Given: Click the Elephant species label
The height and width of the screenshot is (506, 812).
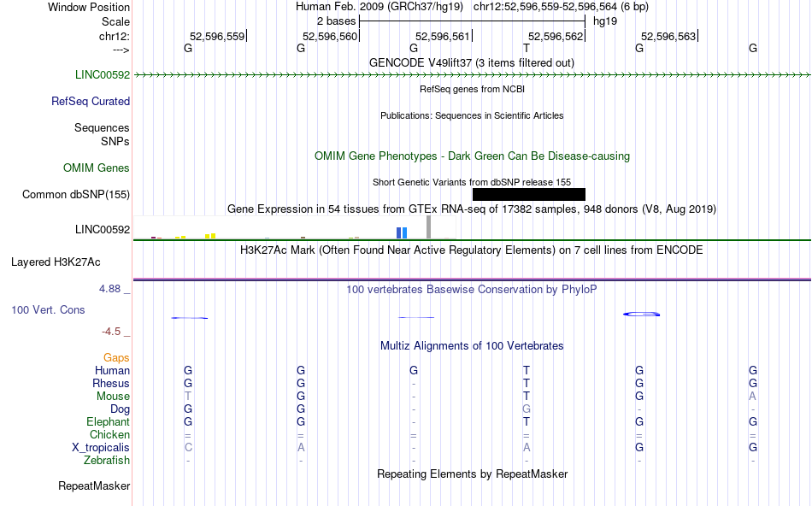Looking at the screenshot, I should tap(109, 421).
